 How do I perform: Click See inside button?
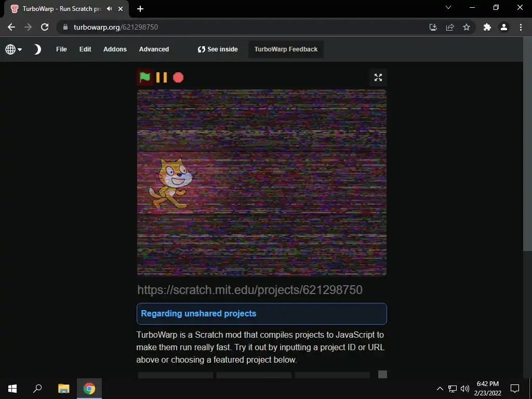[x=218, y=49]
